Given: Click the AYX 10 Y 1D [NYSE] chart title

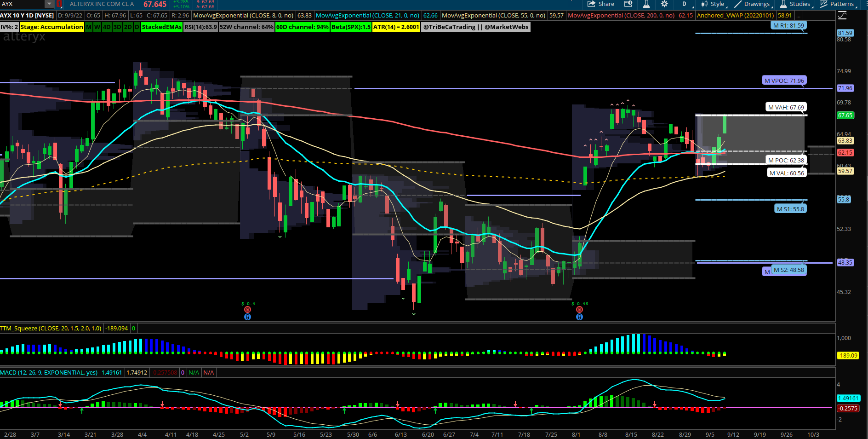Looking at the screenshot, I should 27,16.
